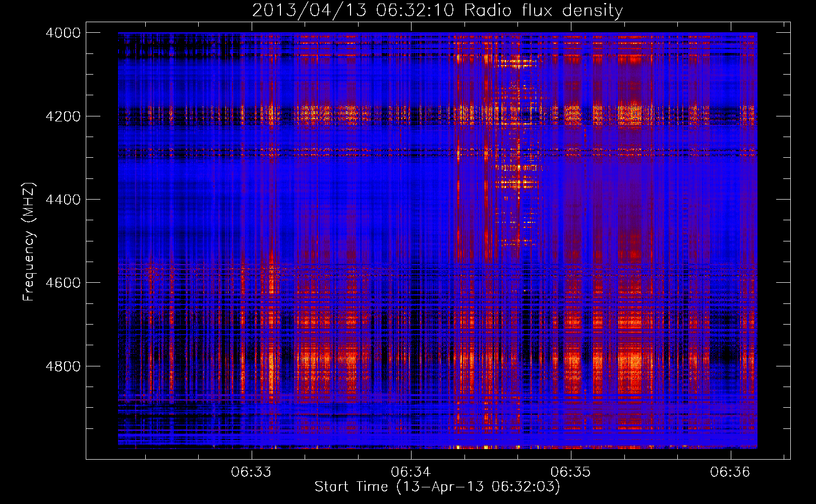Click the 'Start Time (13-Apr-13 06:32:03)' label
The image size is (816, 504).
pos(437,487)
